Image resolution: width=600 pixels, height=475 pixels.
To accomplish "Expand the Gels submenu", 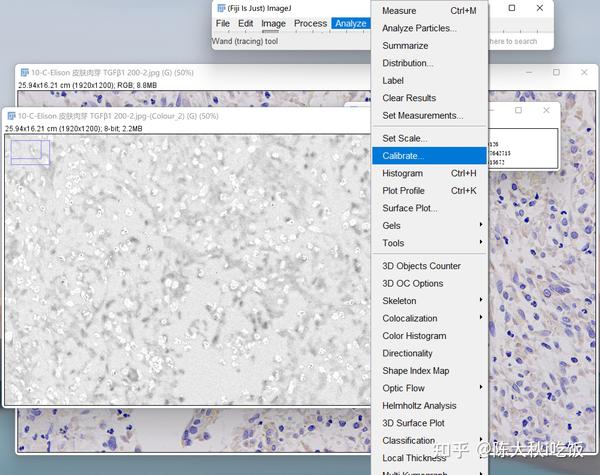I will click(x=429, y=225).
